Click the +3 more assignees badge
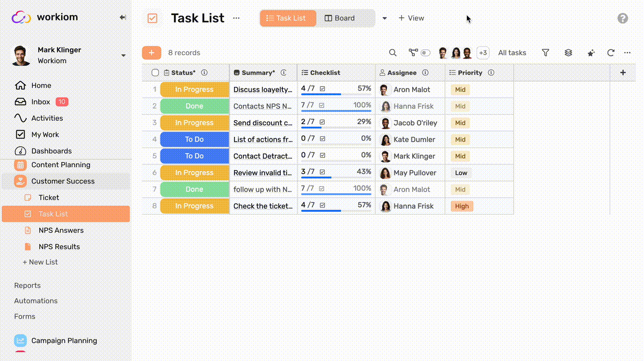This screenshot has height=361, width=644. (x=482, y=53)
